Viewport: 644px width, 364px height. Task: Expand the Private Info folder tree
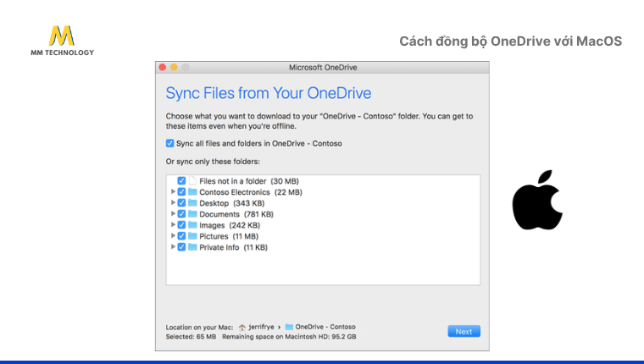pos(173,247)
